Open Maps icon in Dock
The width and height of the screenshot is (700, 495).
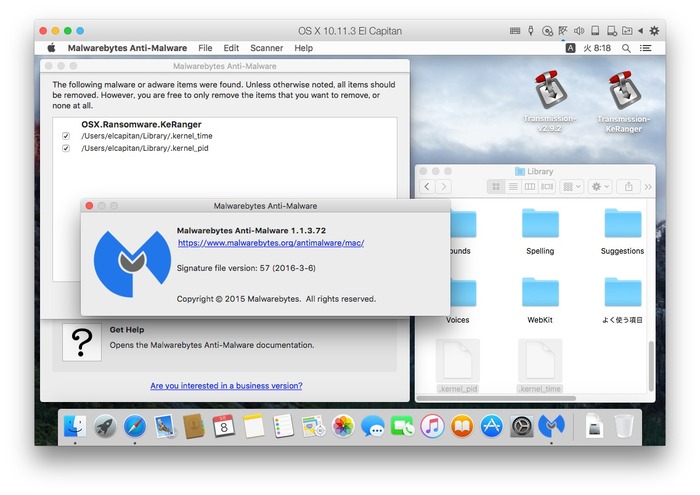(313, 426)
